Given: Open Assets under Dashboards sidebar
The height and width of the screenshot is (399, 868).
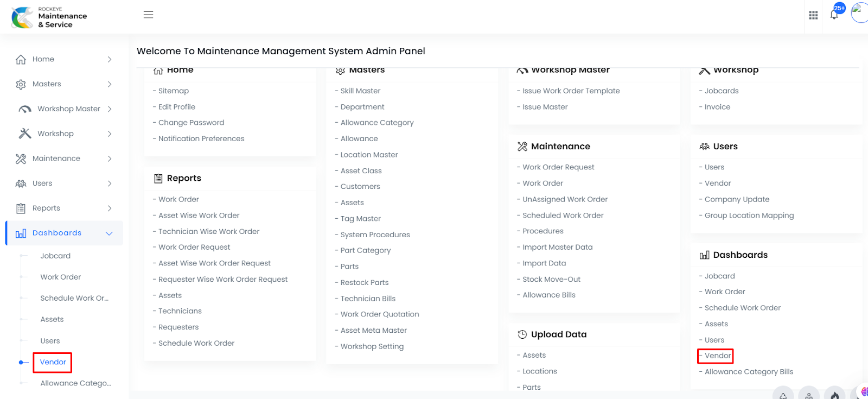Looking at the screenshot, I should 52,319.
